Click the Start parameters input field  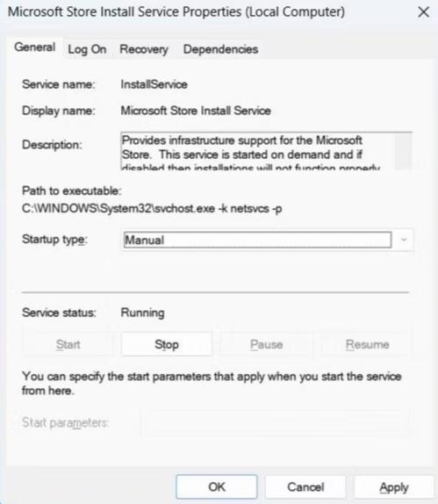point(276,422)
